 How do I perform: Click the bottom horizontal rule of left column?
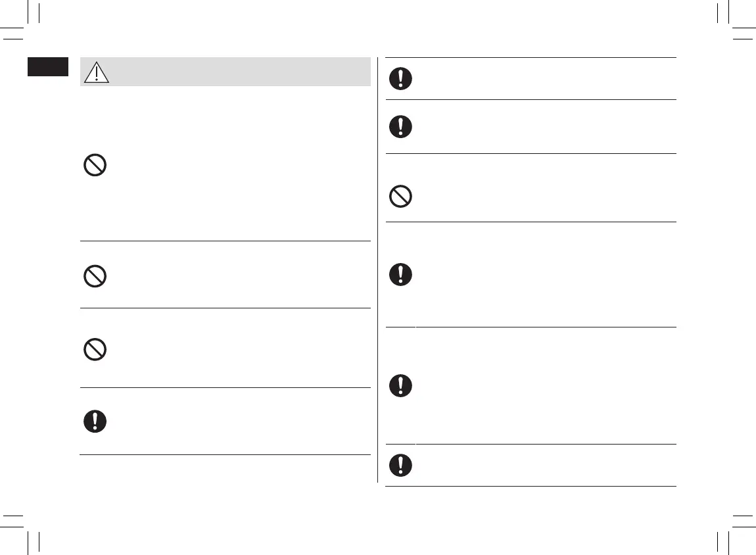click(x=225, y=454)
